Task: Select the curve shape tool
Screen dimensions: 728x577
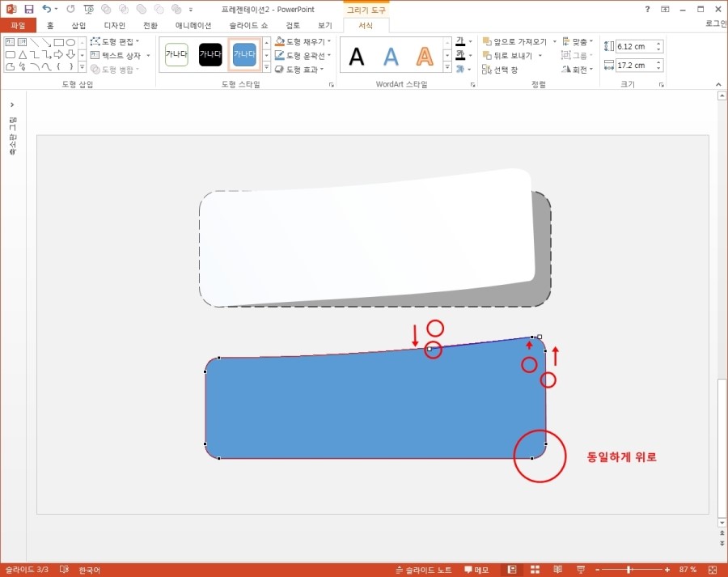Action: (46, 67)
